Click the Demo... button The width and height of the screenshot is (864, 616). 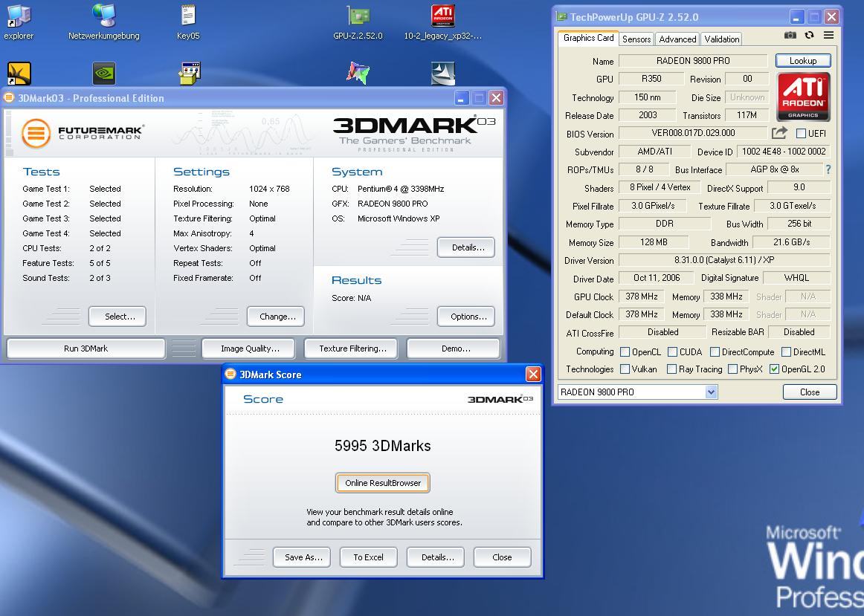pos(454,348)
